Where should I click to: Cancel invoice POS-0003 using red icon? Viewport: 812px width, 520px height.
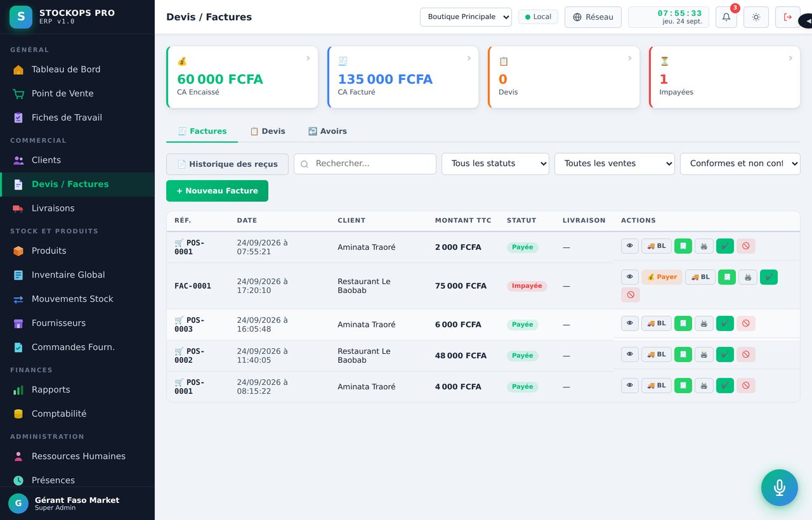(x=746, y=323)
